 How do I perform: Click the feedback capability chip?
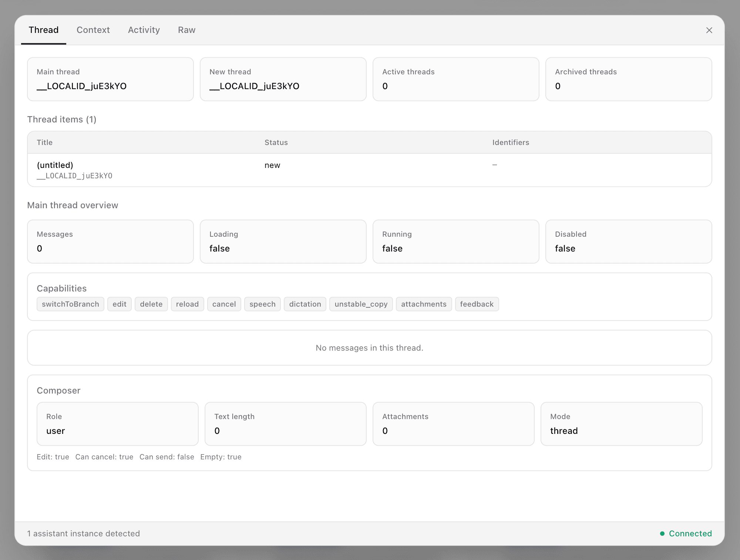point(477,304)
